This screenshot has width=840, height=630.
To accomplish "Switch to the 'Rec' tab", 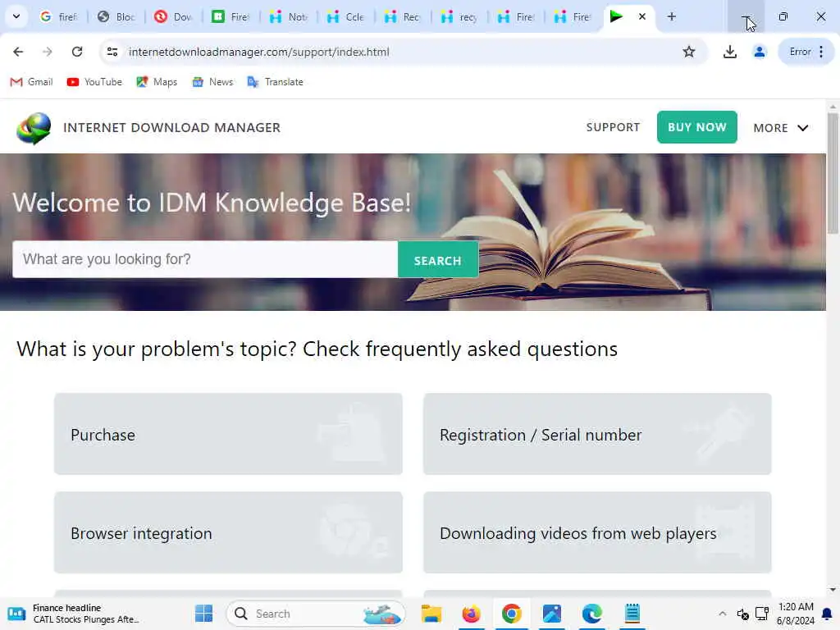I will click(403, 16).
